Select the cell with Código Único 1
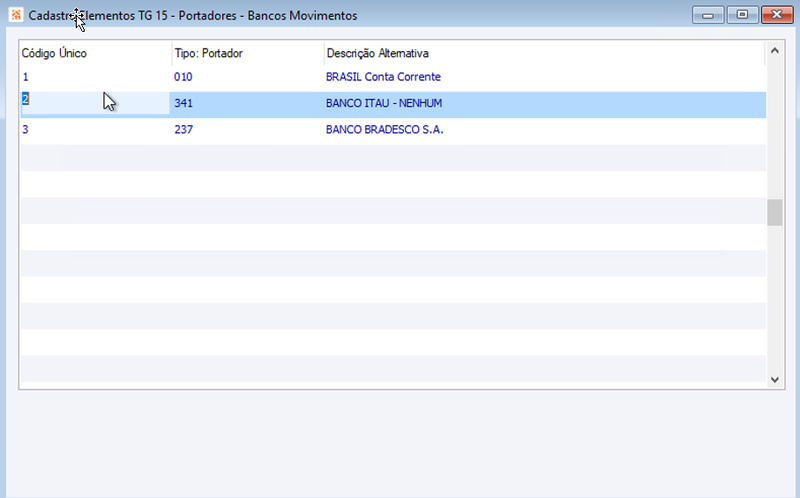The height and width of the screenshot is (498, 800). 95,77
